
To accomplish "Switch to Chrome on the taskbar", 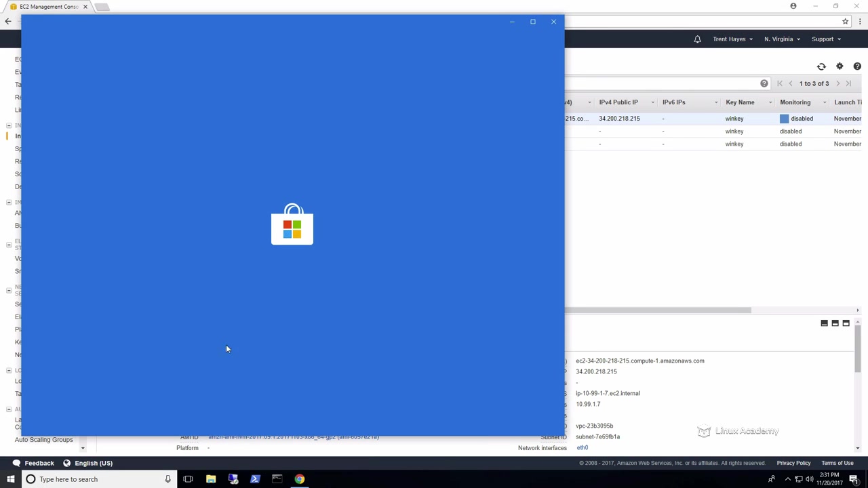I will (x=299, y=479).
